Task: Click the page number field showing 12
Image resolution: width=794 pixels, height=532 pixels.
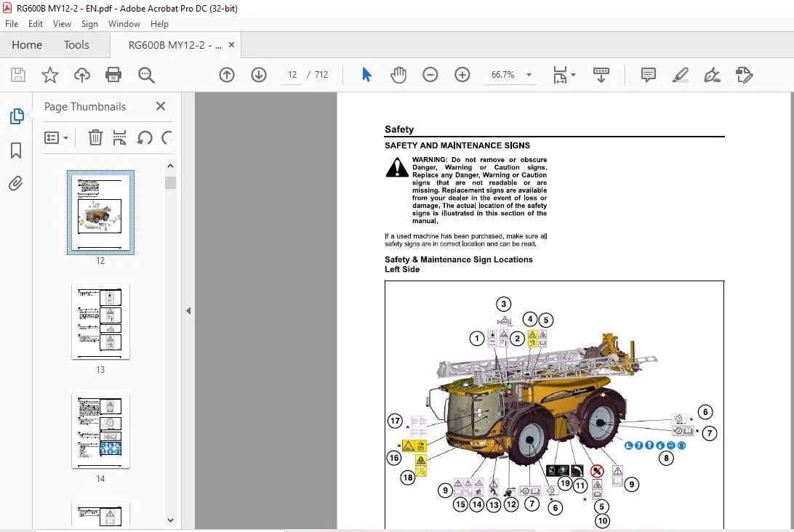Action: (292, 75)
